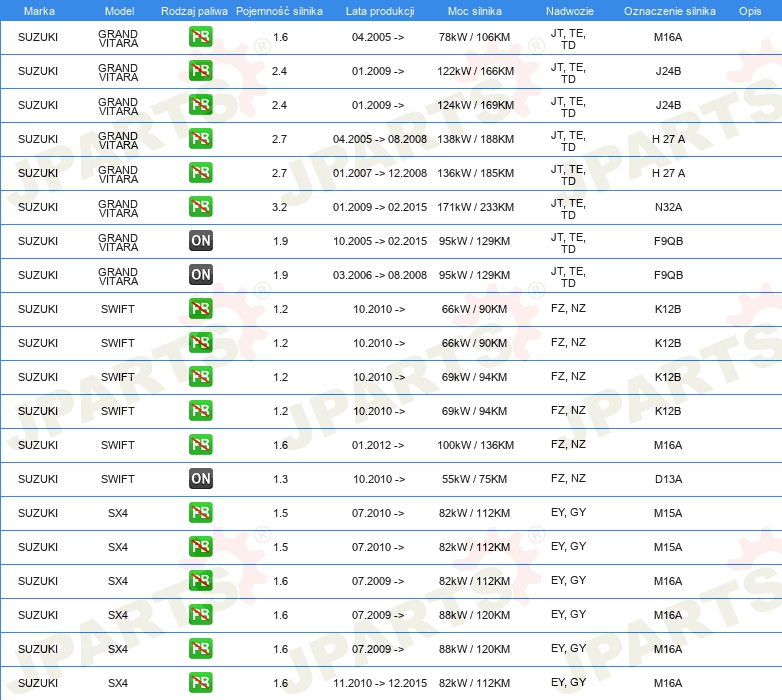
Task: Click the 01.2012 -> production date
Action: click(378, 445)
